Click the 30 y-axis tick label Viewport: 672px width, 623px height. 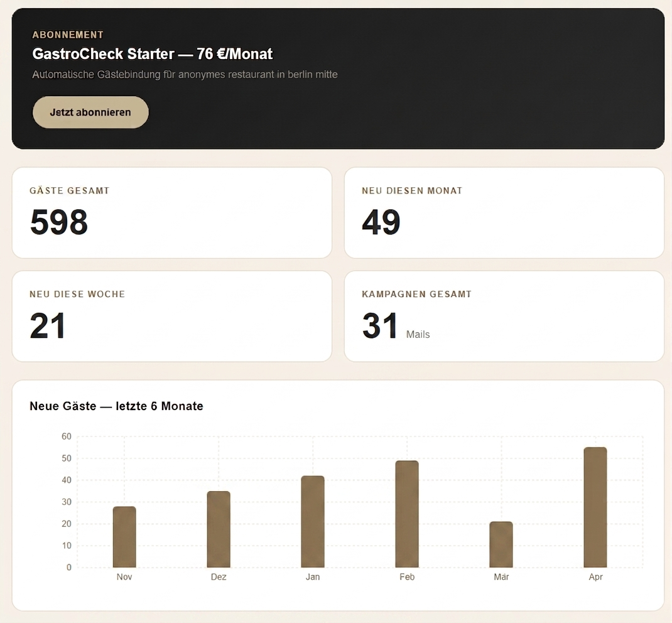point(67,502)
